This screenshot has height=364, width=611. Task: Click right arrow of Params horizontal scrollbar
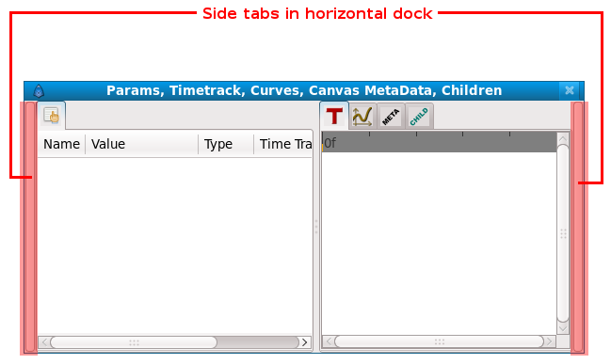point(305,342)
